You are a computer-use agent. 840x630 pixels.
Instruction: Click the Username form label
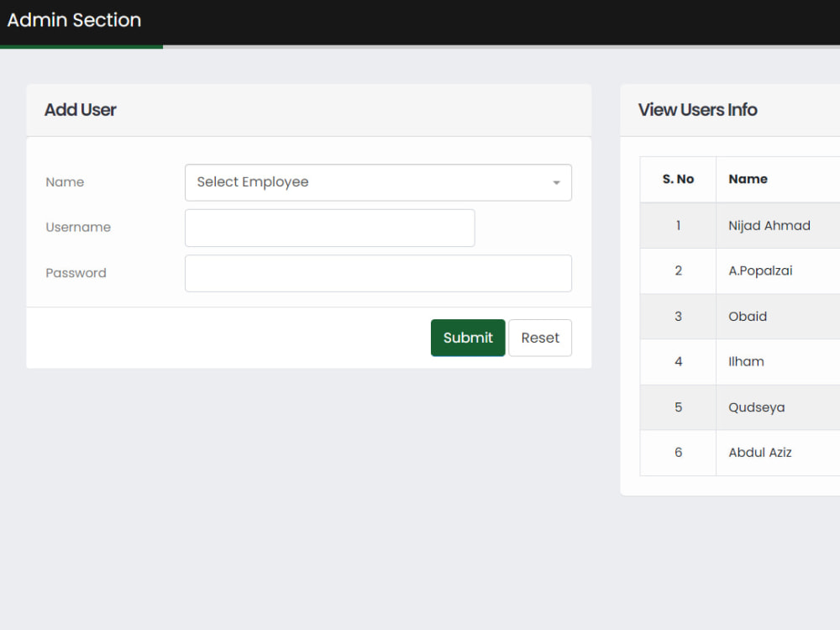coord(78,227)
